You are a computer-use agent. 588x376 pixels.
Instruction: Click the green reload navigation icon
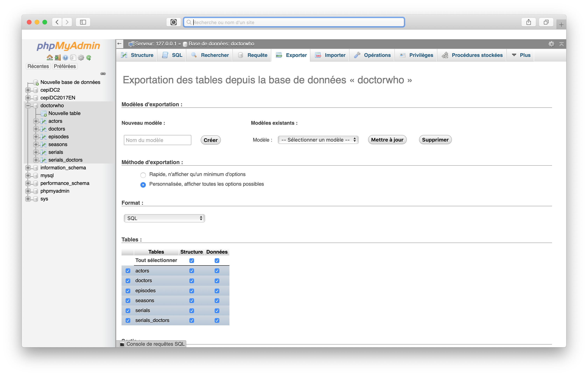(89, 58)
